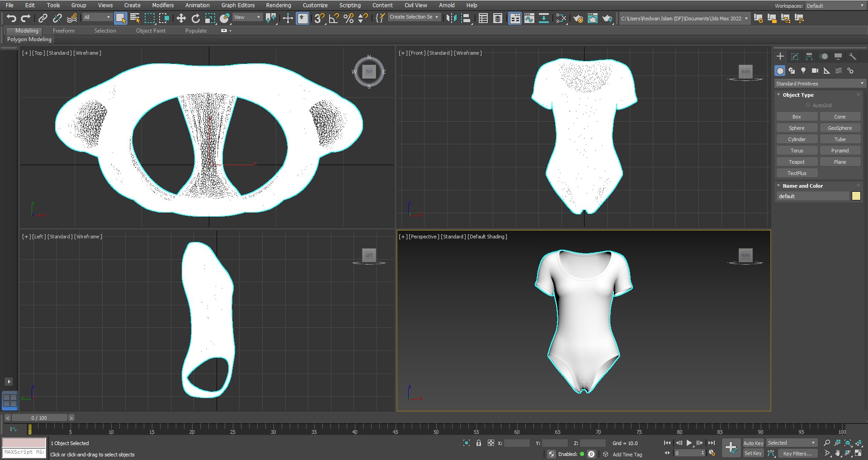
Task: Open the Selected key filter dropdown
Action: coord(792,443)
